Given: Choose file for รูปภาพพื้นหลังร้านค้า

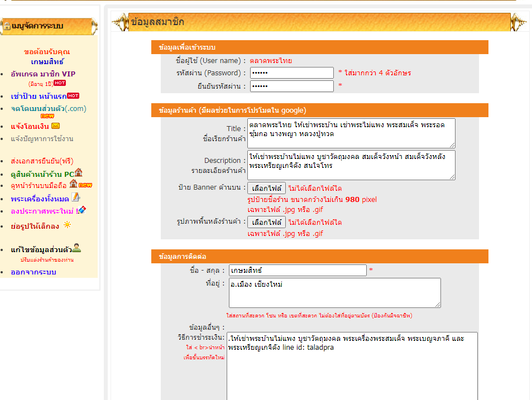Looking at the screenshot, I should 266,222.
